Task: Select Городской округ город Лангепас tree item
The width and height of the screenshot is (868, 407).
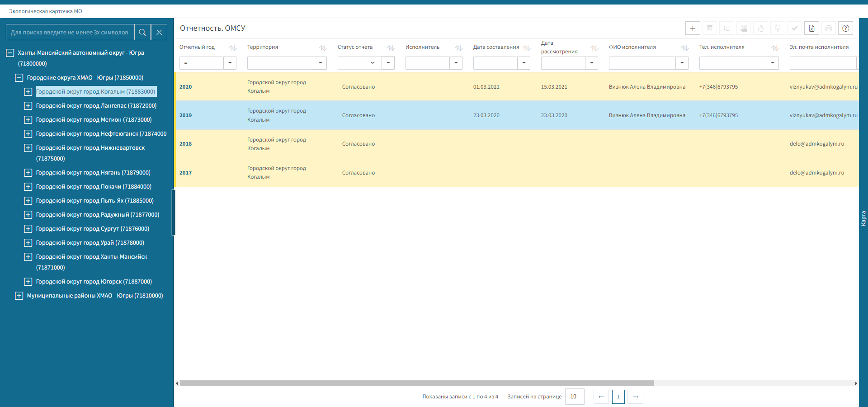Action: tap(96, 106)
